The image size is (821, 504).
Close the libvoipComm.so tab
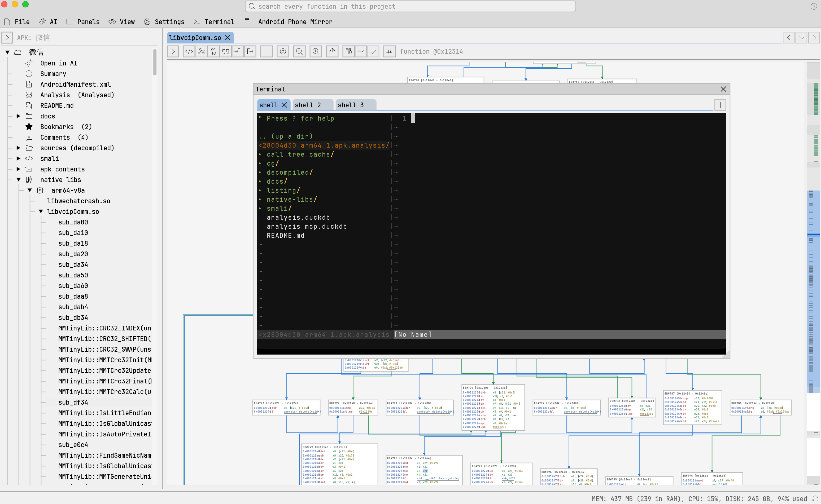(228, 38)
